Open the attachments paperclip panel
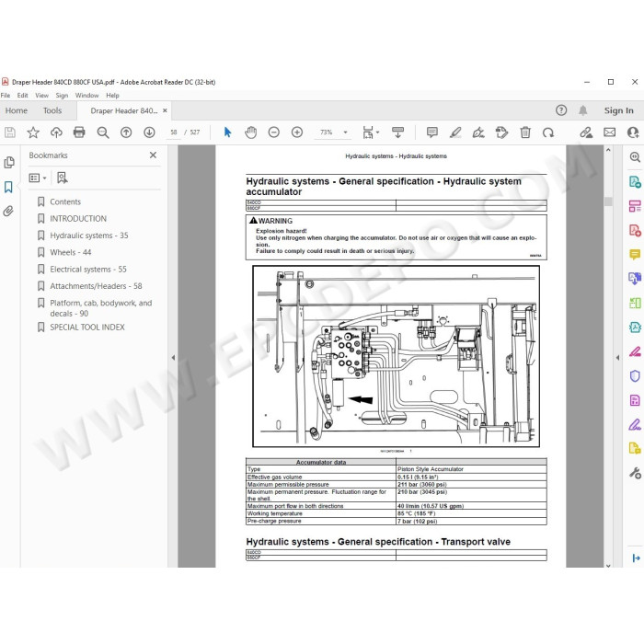This screenshot has width=644, height=644. click(8, 211)
